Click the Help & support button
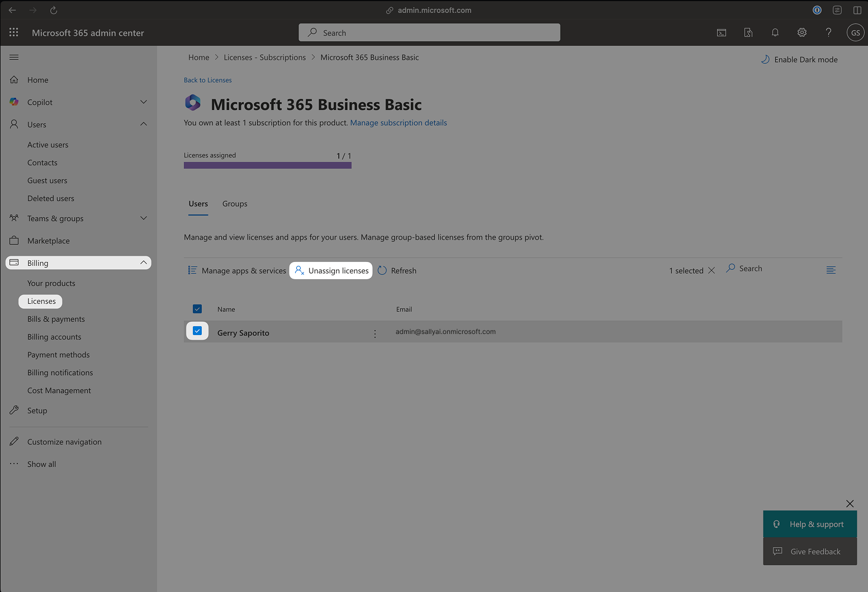The image size is (868, 592). (810, 524)
